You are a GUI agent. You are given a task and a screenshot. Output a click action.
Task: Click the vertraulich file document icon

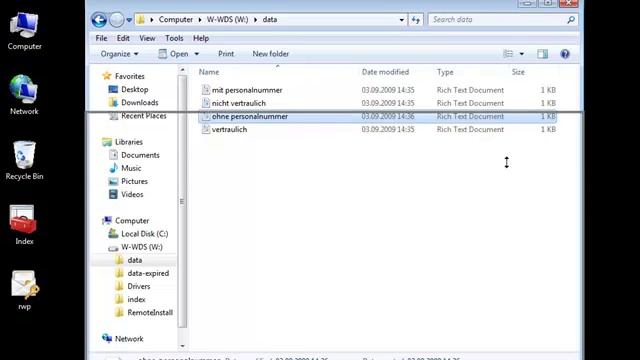point(206,129)
